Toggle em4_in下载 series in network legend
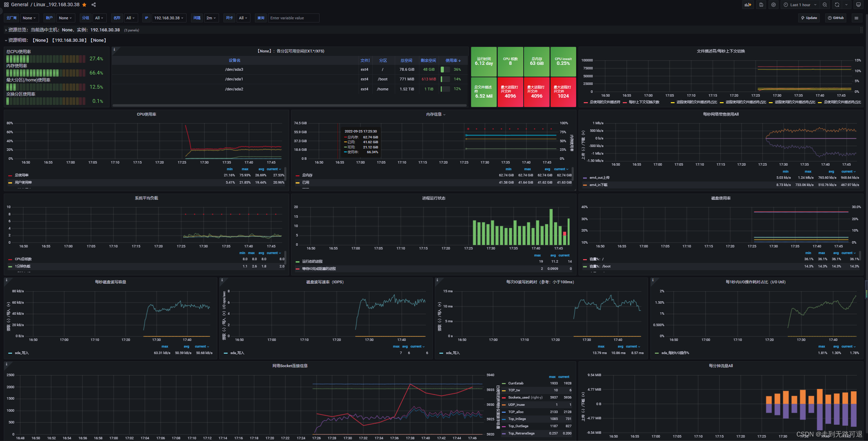This screenshot has height=441, width=868. pyautogui.click(x=598, y=185)
